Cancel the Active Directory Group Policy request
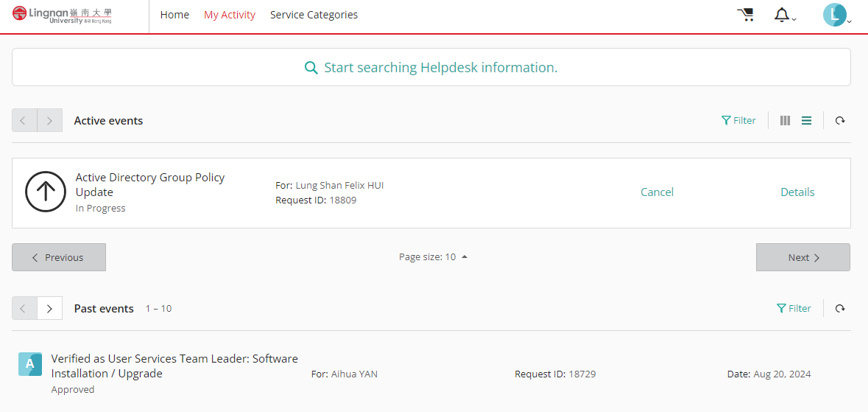 [657, 192]
